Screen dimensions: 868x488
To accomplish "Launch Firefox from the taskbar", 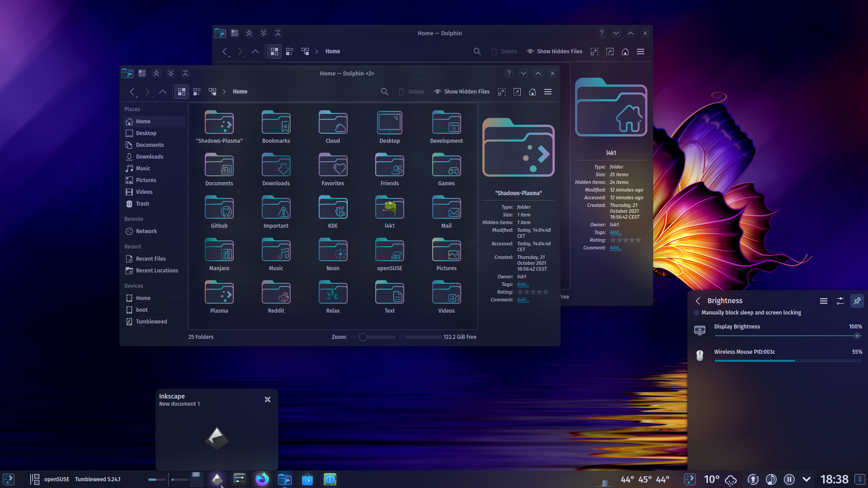I will coord(262,479).
